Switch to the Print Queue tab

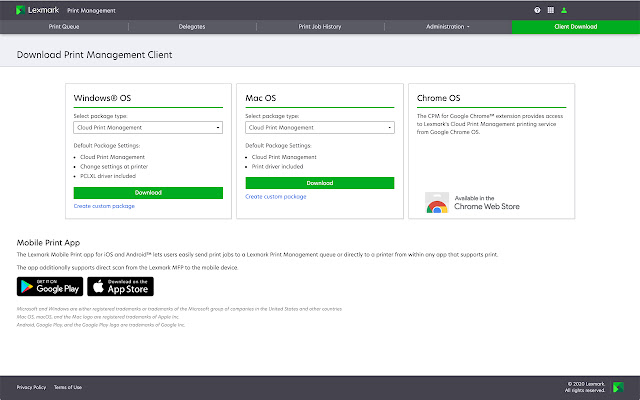[x=63, y=26]
